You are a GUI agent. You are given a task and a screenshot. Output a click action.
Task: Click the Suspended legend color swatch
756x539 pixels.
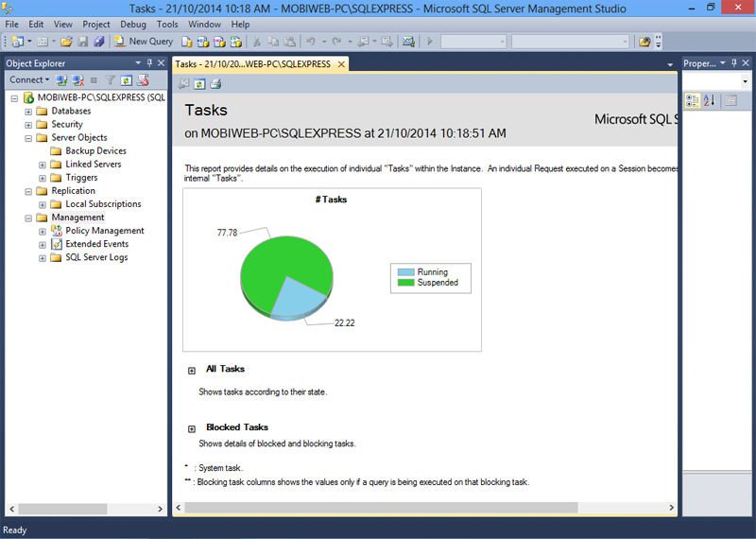coord(406,283)
